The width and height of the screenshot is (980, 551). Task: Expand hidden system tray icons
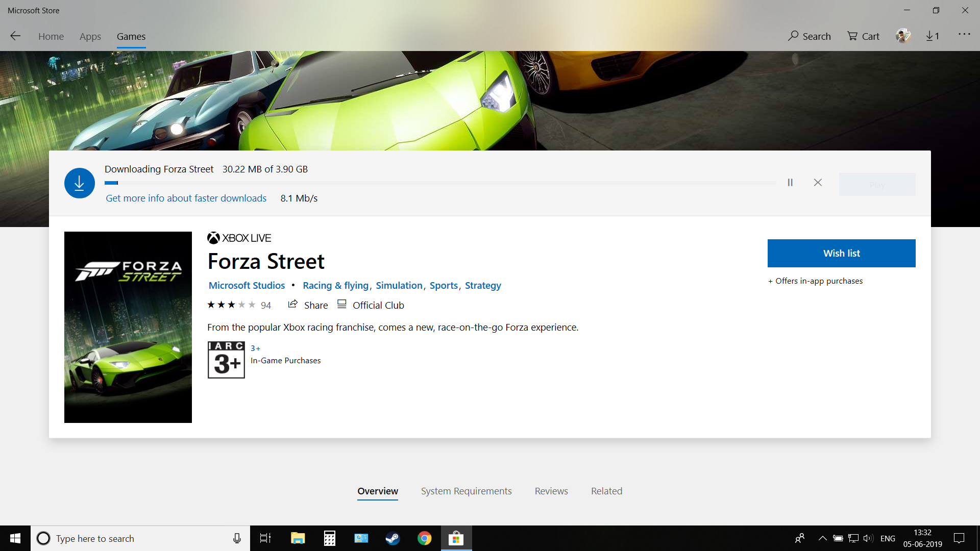click(x=822, y=538)
